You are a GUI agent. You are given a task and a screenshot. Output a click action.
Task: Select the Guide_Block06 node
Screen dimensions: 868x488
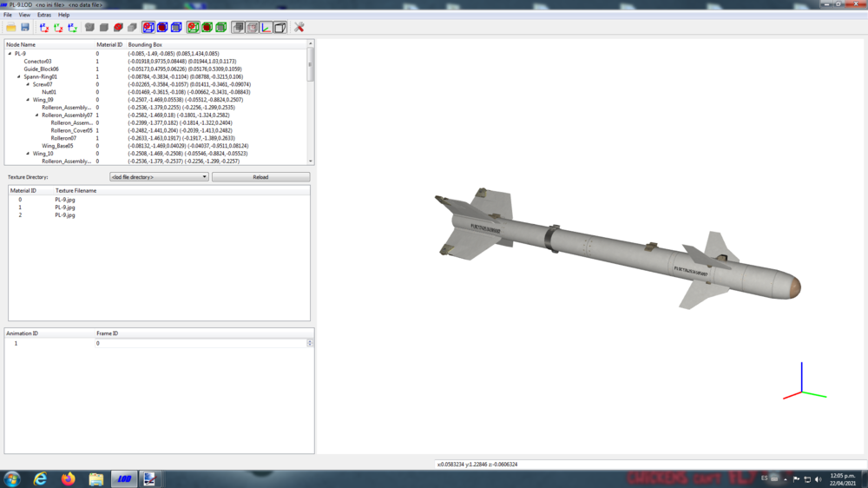pos(41,69)
